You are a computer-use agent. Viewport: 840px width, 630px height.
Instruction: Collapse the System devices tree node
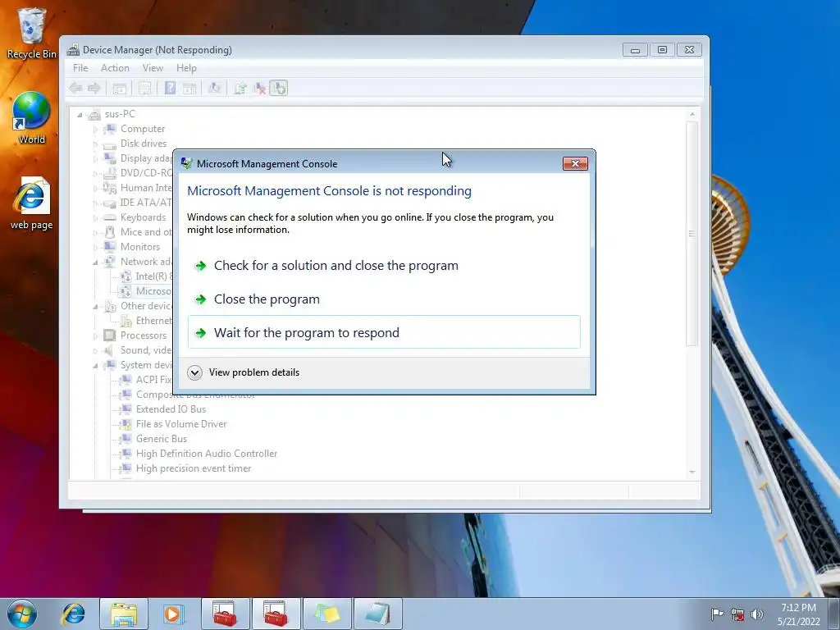tap(95, 366)
